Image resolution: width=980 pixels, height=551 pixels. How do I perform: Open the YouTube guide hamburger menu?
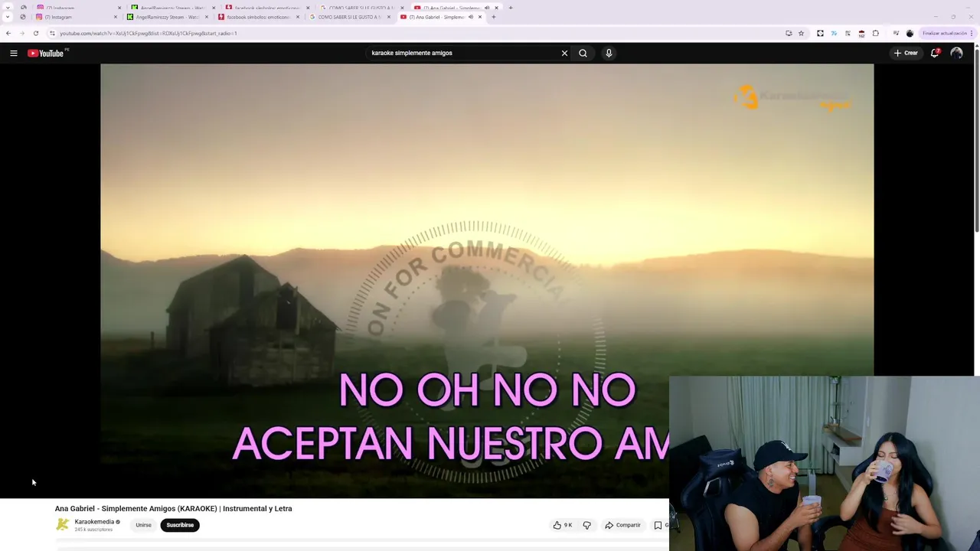[x=14, y=53]
